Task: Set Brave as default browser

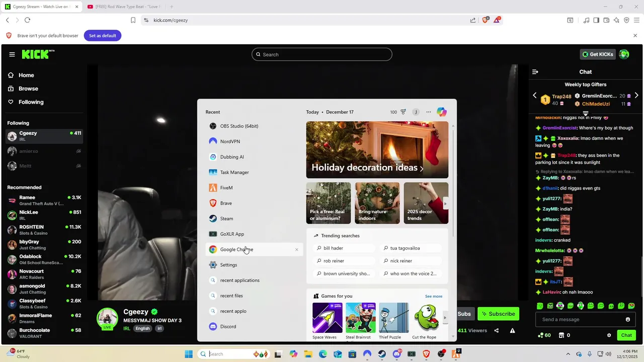Action: tap(103, 36)
